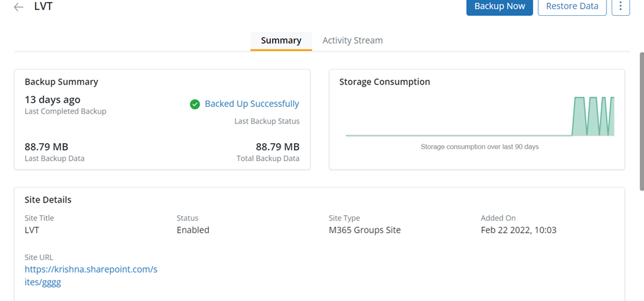The height and width of the screenshot is (301, 644).
Task: Click the Restore Data button
Action: click(572, 7)
